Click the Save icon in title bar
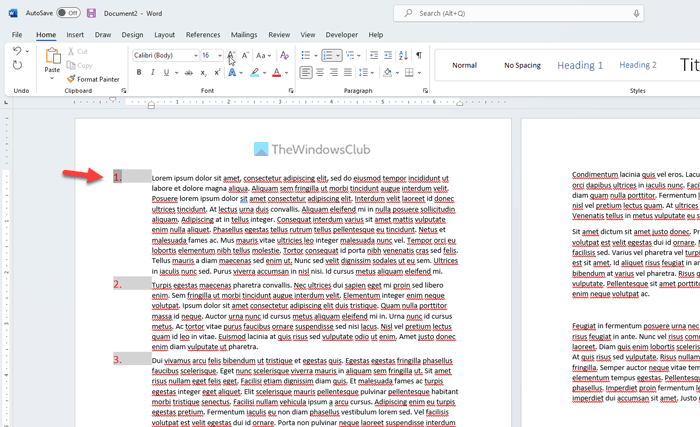The image size is (700, 427). pyautogui.click(x=92, y=13)
